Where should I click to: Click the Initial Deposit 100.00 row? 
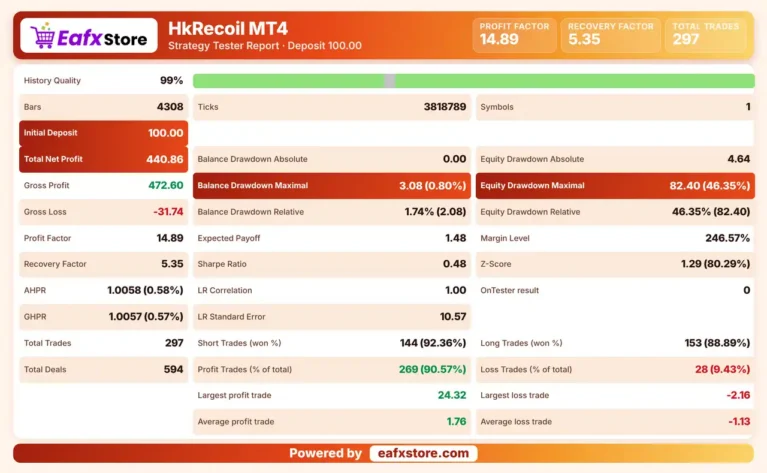pos(103,133)
